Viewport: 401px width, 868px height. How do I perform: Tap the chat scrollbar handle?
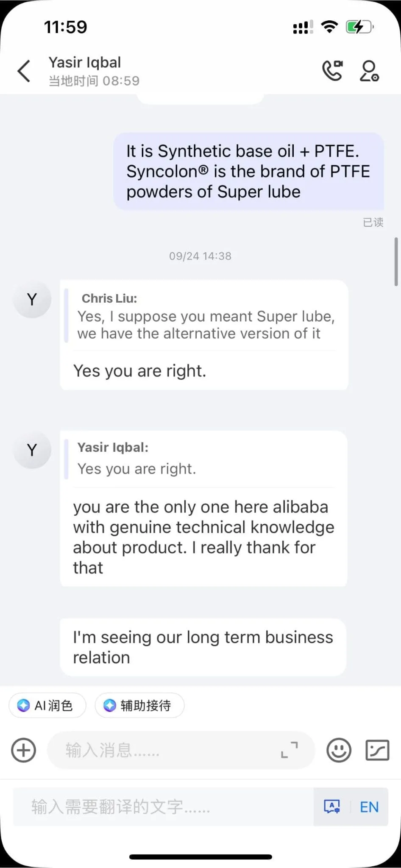coord(396,262)
